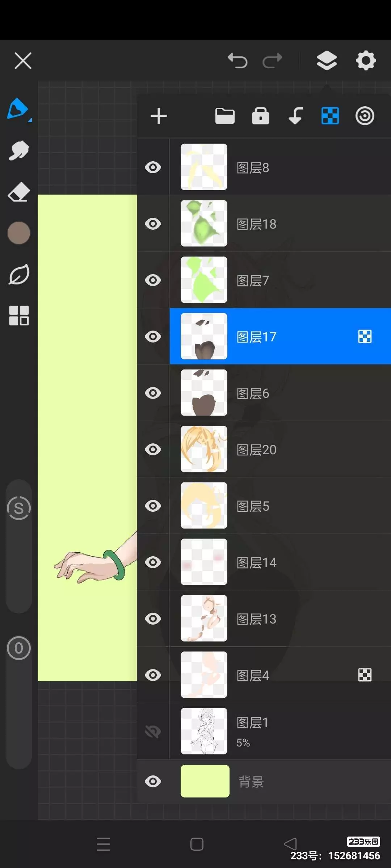Tap the 图层18 leaf thumbnail
391x868 pixels.
click(x=204, y=224)
